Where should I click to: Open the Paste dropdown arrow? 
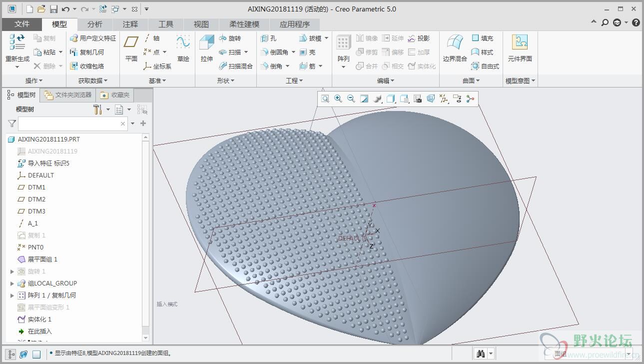pyautogui.click(x=60, y=52)
